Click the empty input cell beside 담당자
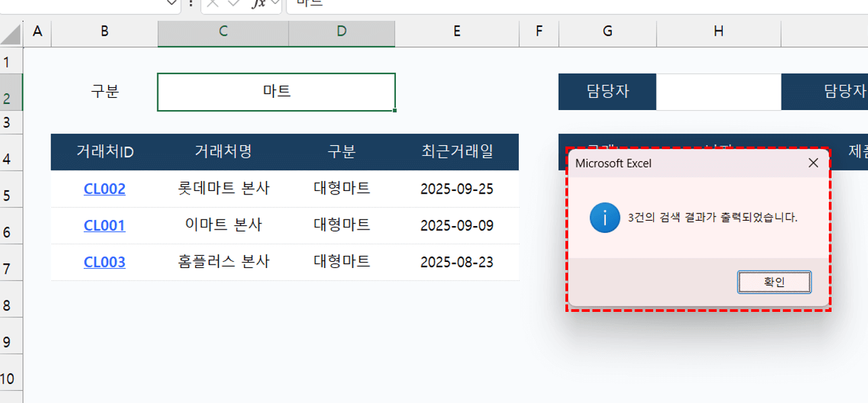Image resolution: width=868 pixels, height=403 pixels. click(x=718, y=91)
